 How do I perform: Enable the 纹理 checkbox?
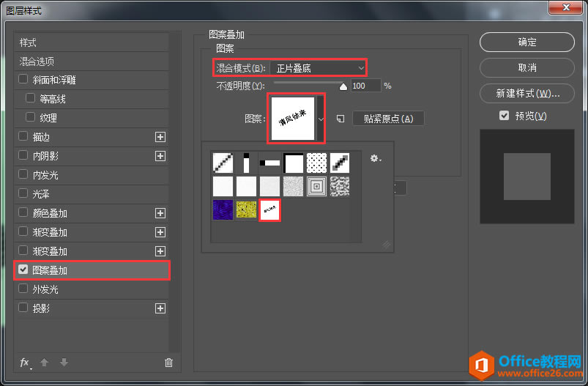(30, 117)
